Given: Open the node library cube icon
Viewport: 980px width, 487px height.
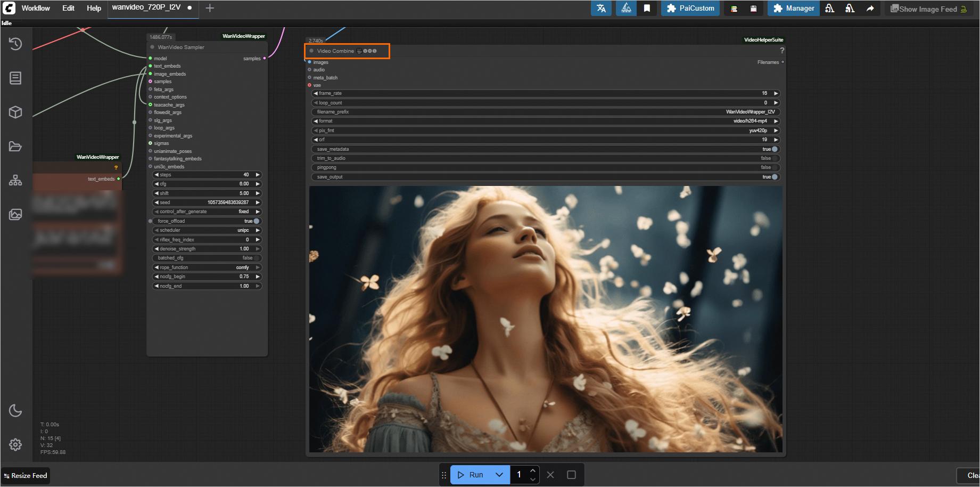Looking at the screenshot, I should click(15, 112).
